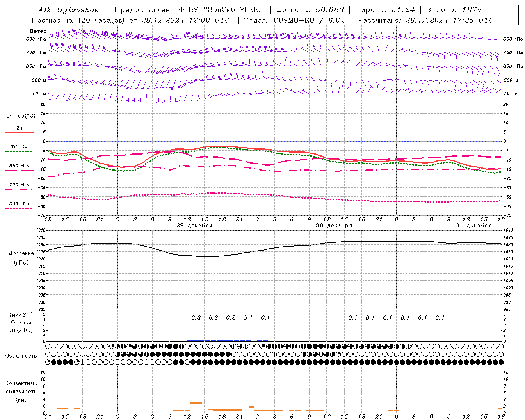Click the station name Alk_Uglovskoe in the header
This screenshot has width=525, height=420.
pos(68,10)
